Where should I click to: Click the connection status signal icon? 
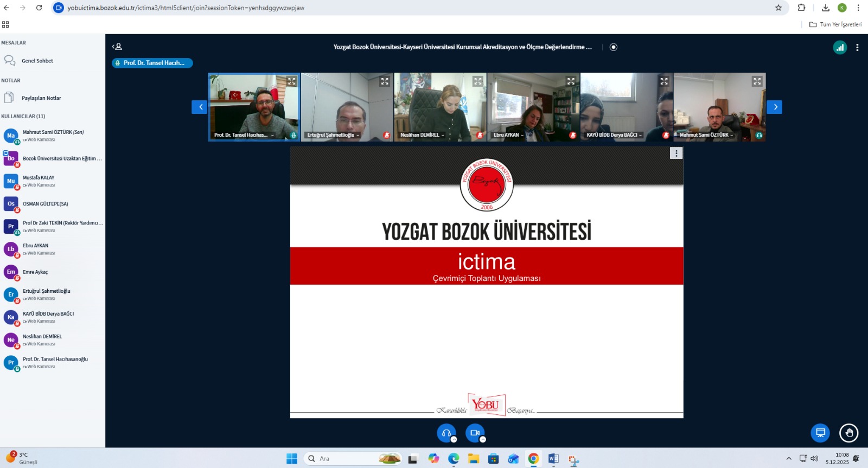click(x=840, y=47)
